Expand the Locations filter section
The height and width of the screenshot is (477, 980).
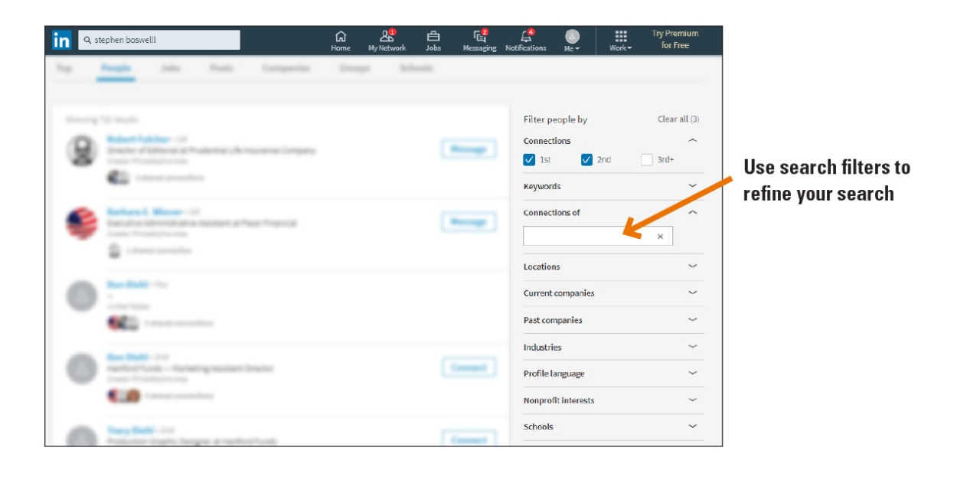point(692,266)
